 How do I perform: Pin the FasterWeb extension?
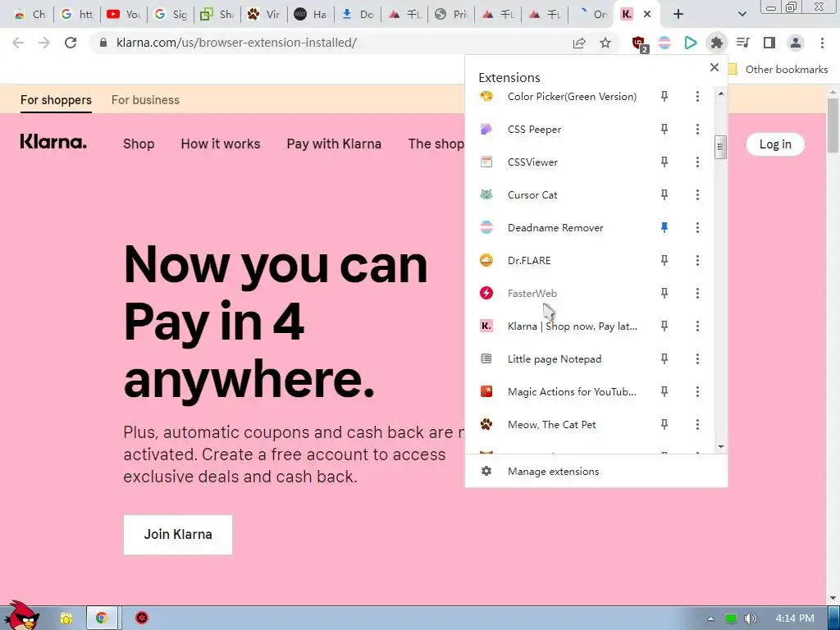[664, 293]
